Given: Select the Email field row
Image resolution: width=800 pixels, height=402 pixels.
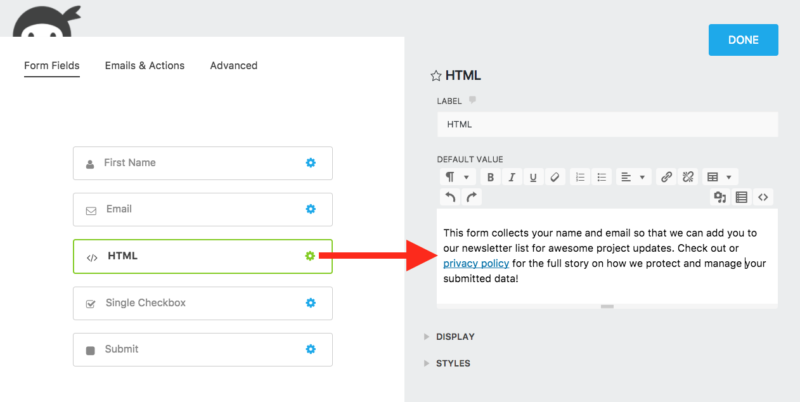Looking at the screenshot, I should point(203,210).
